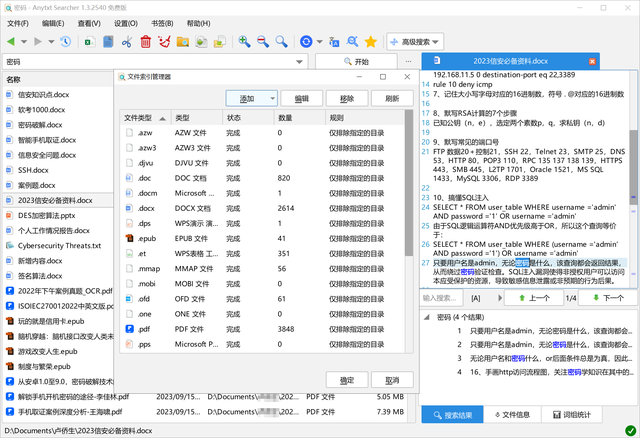Click the folder with magnifier icon
The width and height of the screenshot is (640, 438).
182,41
